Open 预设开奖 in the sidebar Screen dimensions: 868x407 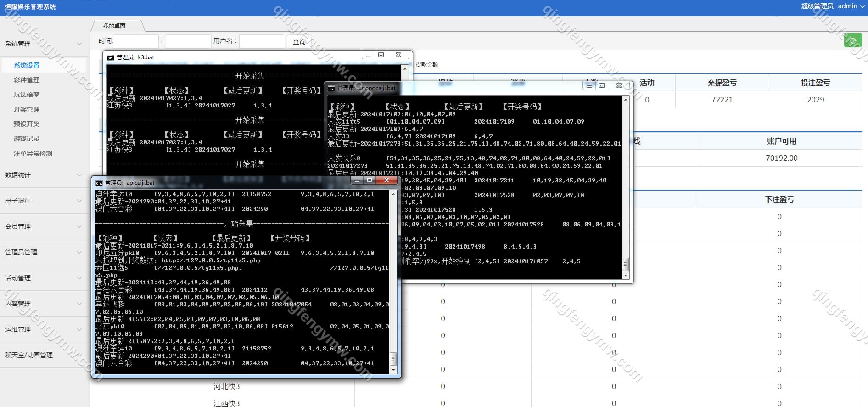pyautogui.click(x=27, y=124)
